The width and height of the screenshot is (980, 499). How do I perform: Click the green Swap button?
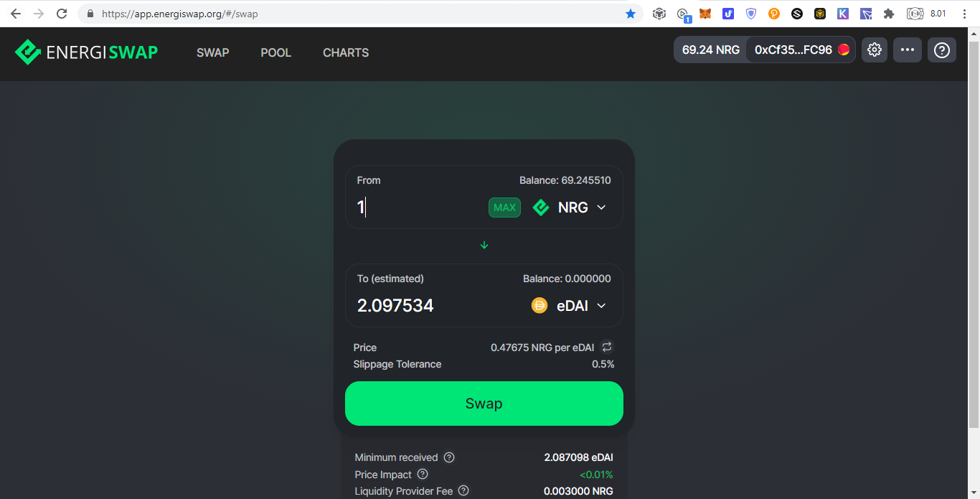484,404
